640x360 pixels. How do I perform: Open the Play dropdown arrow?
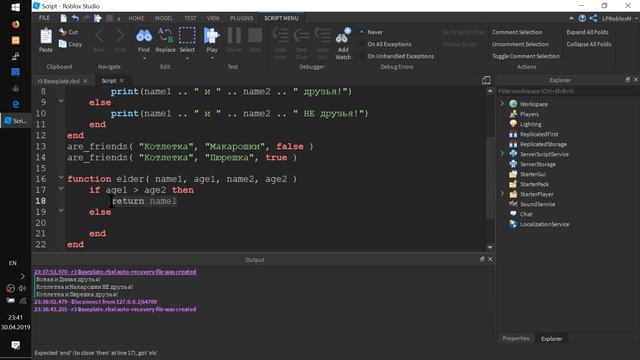(x=212, y=58)
